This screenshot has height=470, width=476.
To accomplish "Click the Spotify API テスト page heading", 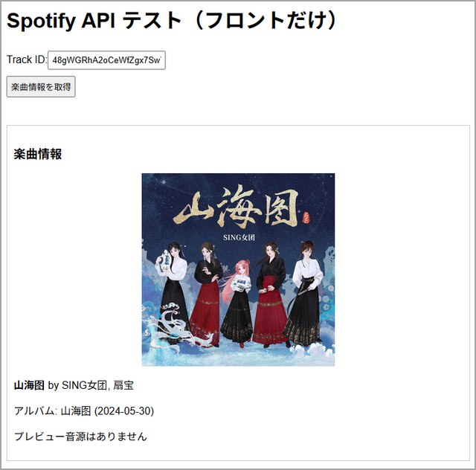I will point(172,21).
